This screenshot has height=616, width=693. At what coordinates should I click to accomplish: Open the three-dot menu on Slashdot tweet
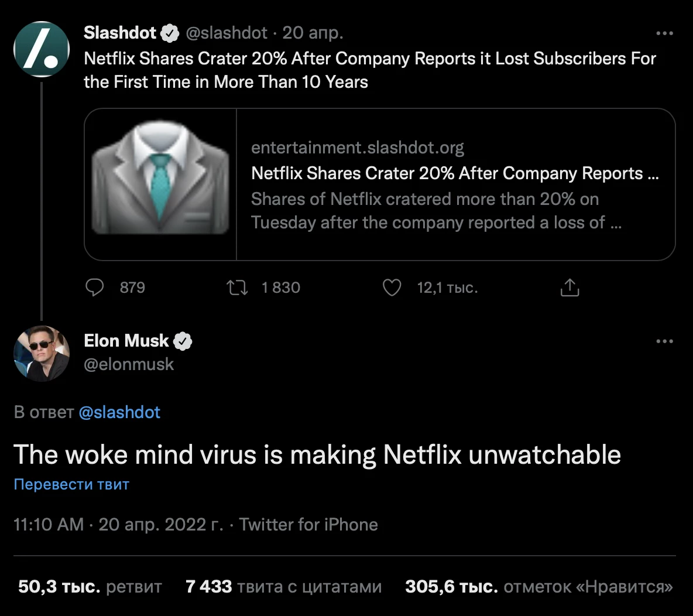point(665,33)
